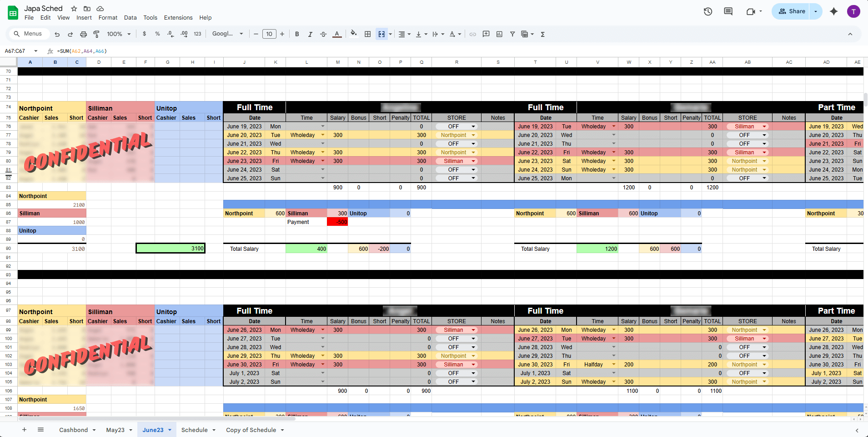Image resolution: width=868 pixels, height=437 pixels.
Task: Click the formula bar text
Action: [82, 51]
